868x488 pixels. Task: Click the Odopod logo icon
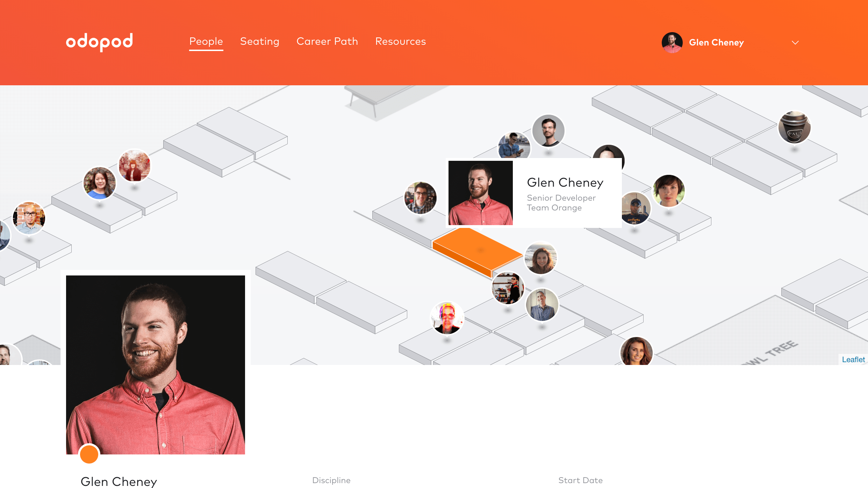click(100, 42)
